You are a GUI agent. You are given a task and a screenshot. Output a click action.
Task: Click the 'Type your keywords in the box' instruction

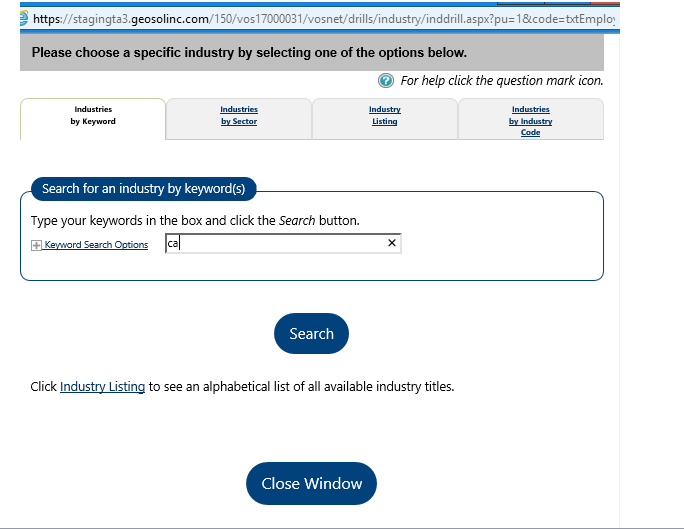195,221
